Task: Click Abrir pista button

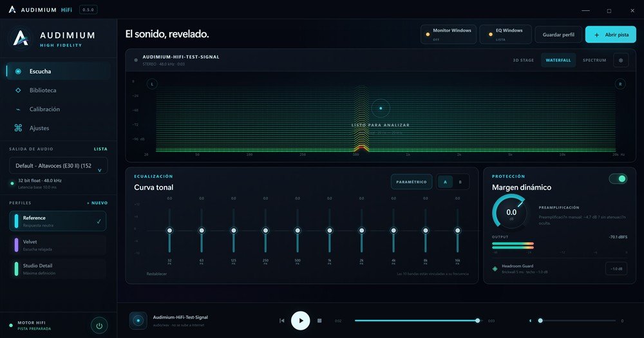Action: (x=611, y=35)
